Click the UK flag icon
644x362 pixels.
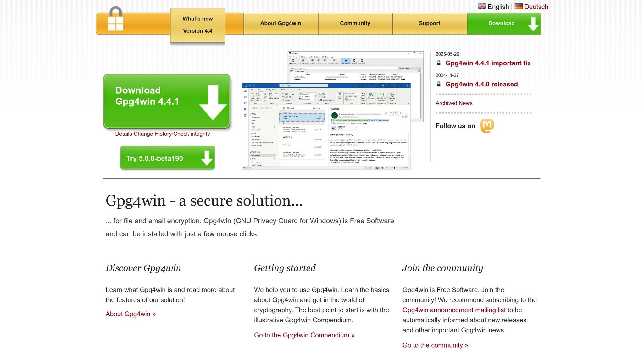click(482, 6)
